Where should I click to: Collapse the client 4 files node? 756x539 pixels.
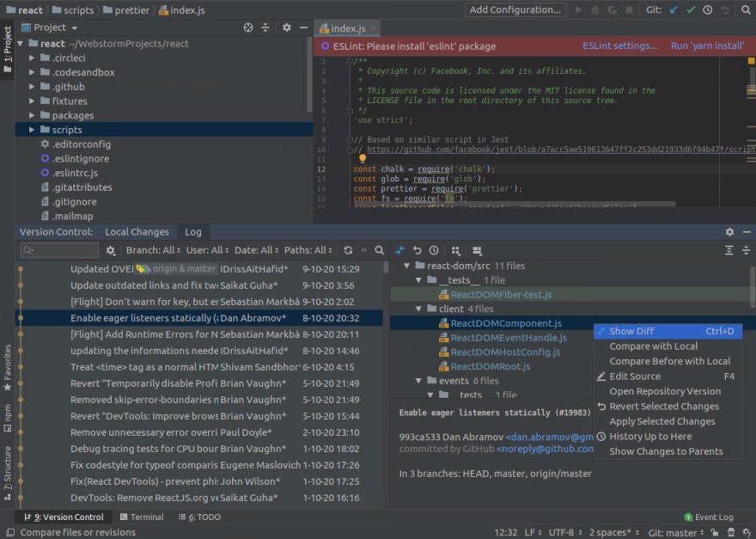click(x=418, y=309)
